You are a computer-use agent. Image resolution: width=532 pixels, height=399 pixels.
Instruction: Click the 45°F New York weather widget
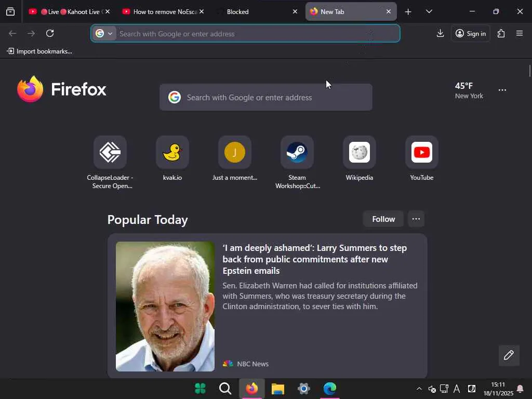(x=469, y=90)
